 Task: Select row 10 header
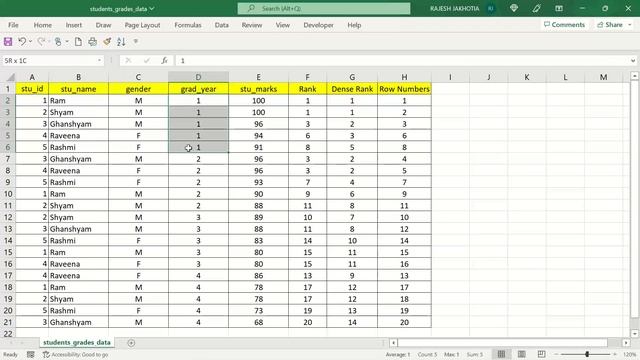coord(8,194)
